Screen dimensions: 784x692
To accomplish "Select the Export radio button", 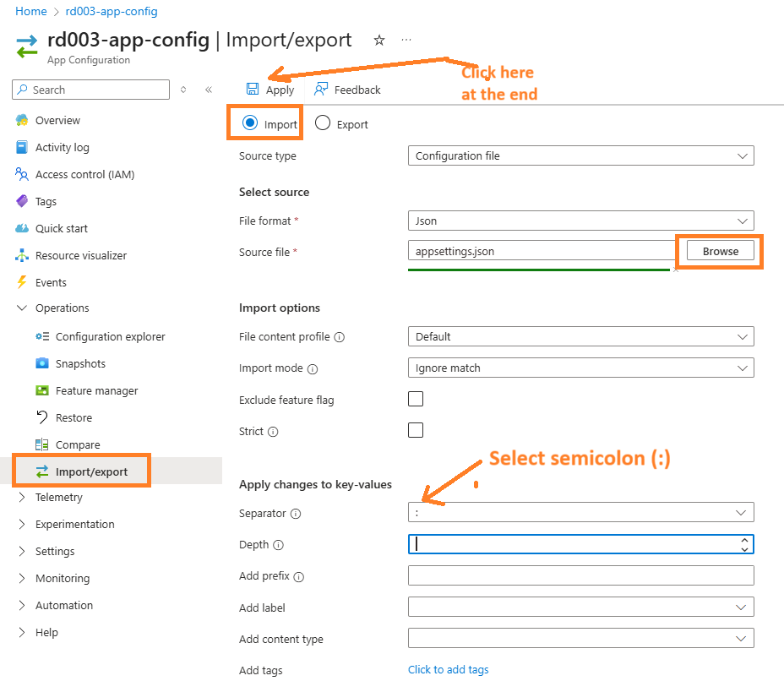I will coord(323,123).
